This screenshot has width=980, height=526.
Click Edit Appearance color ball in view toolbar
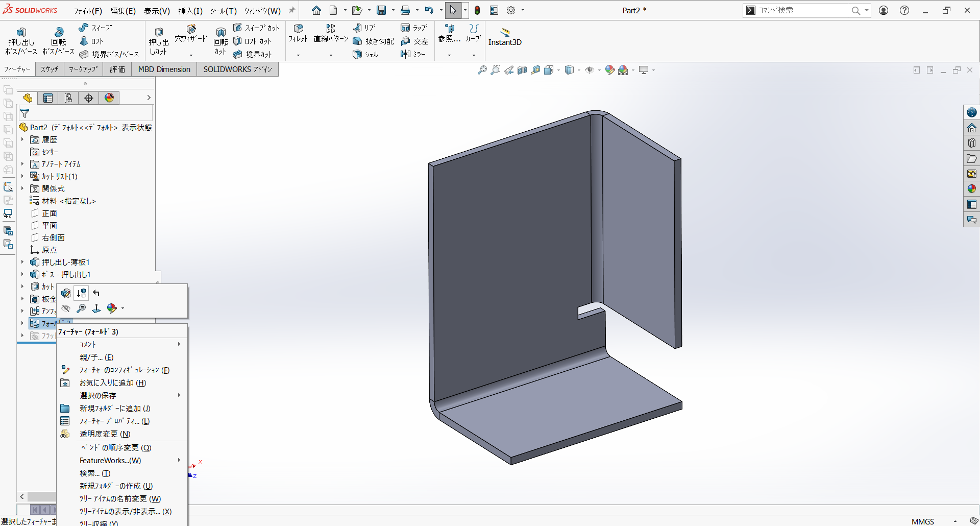(x=609, y=70)
